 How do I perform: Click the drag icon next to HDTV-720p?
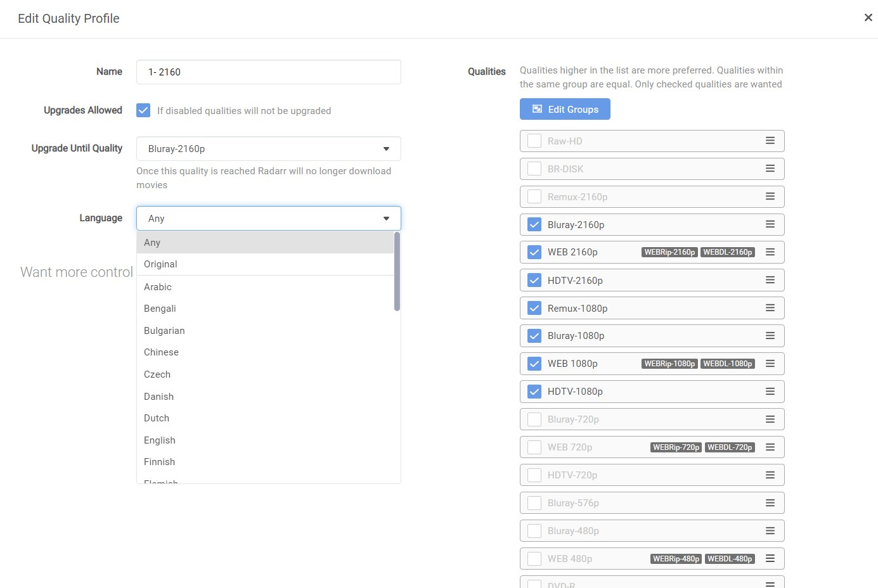pyautogui.click(x=770, y=475)
